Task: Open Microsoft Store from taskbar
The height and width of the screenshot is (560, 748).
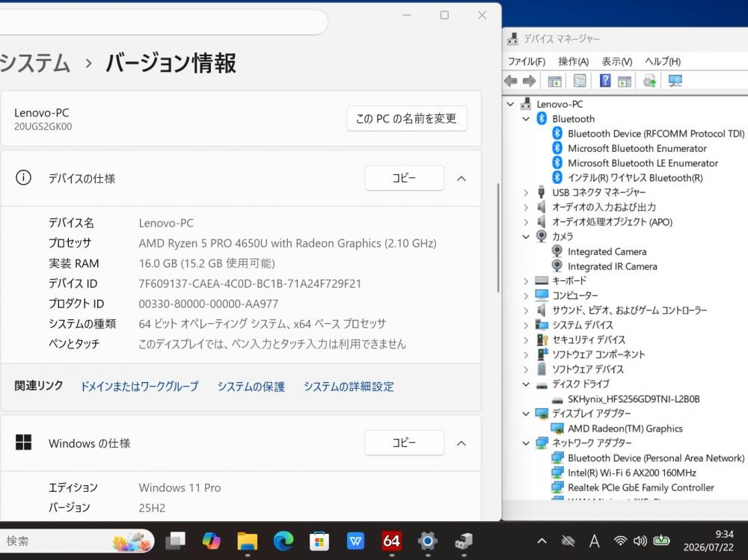Action: tap(319, 541)
